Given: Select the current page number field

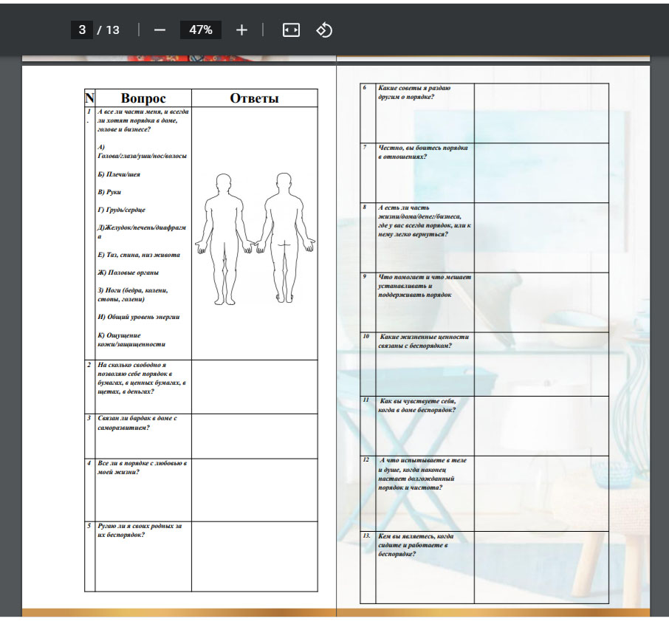Looking at the screenshot, I should pos(82,30).
